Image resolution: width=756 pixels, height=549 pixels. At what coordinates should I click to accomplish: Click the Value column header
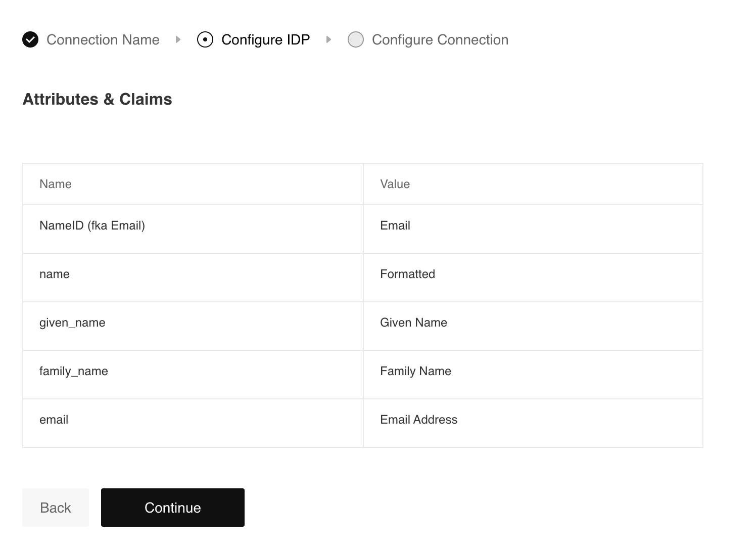(x=395, y=184)
